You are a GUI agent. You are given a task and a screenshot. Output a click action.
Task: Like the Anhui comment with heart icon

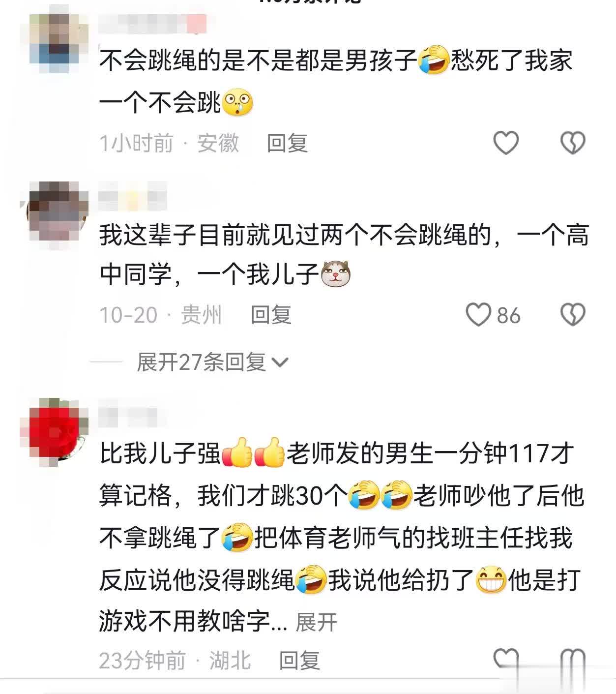pos(506,143)
